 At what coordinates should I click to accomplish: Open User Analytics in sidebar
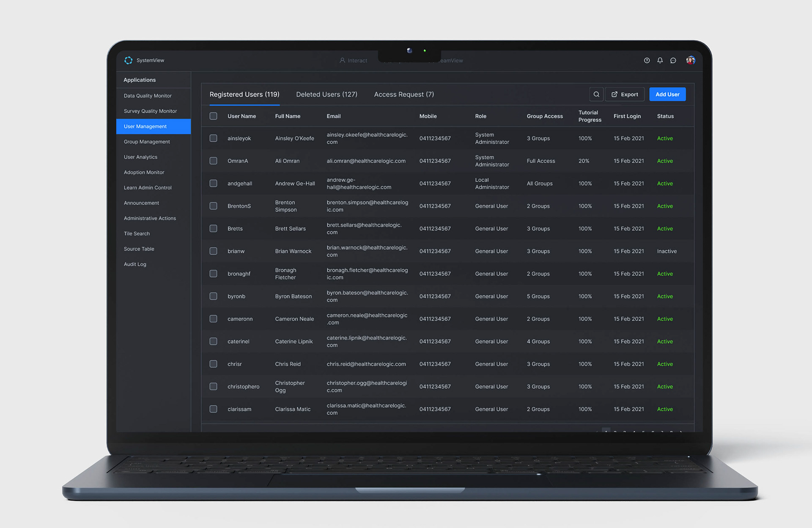coord(154,157)
